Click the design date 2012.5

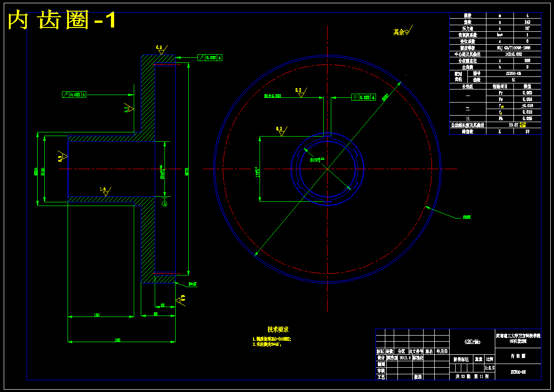coord(405,358)
